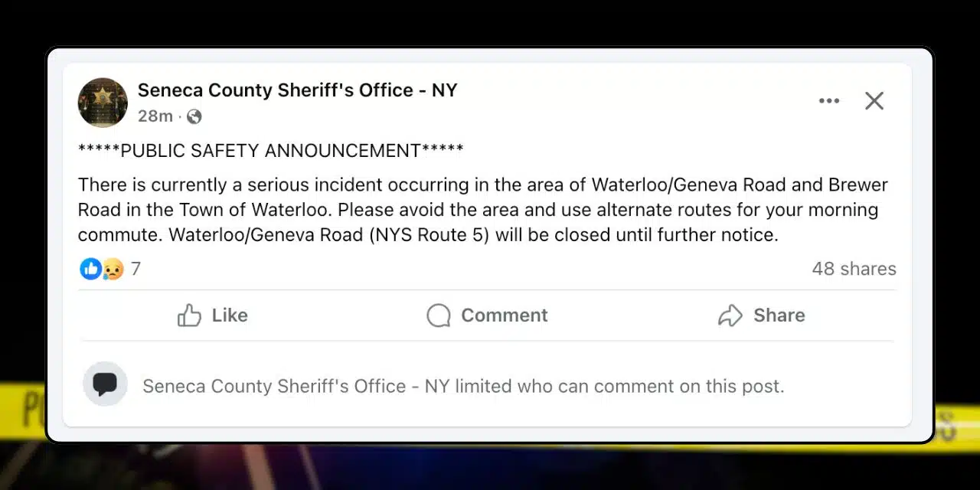This screenshot has width=980, height=490.
Task: Show who reacted via the 7 count
Action: tap(136, 269)
